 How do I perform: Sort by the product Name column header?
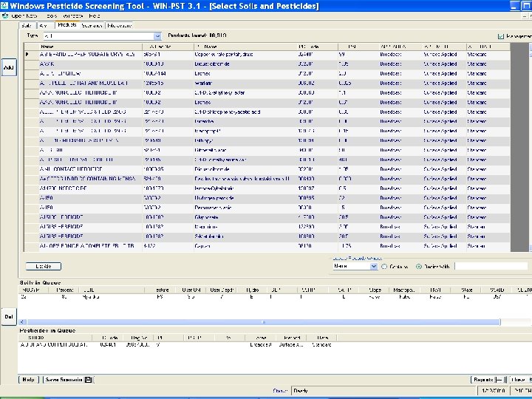click(91, 47)
